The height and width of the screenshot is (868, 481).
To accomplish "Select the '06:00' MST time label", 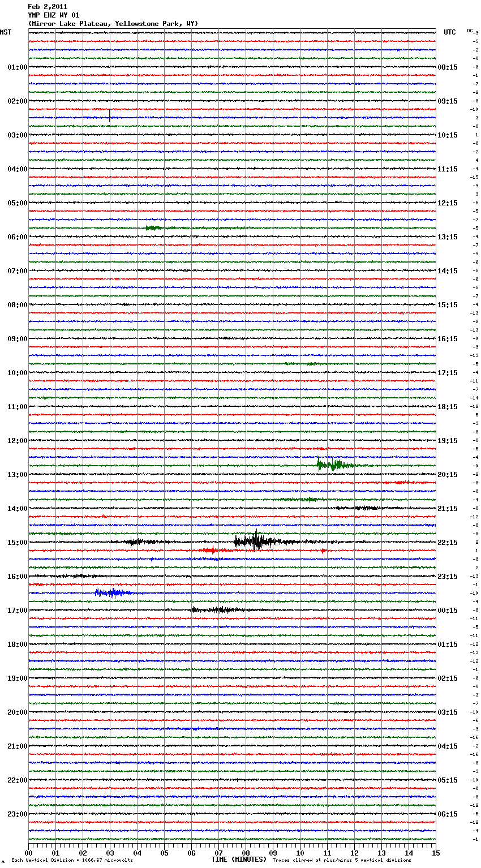I will tap(18, 237).
